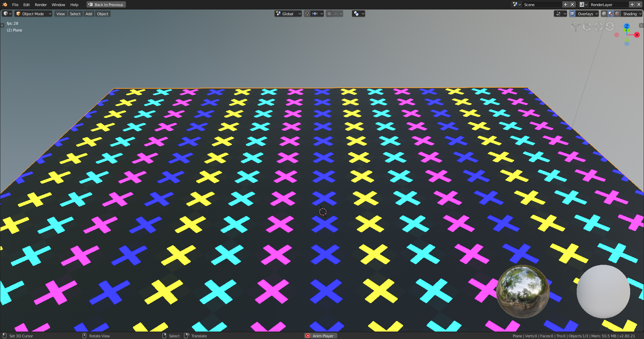This screenshot has width=644, height=339.
Task: Click the negative X axis gizmo dot
Action: pos(617,35)
